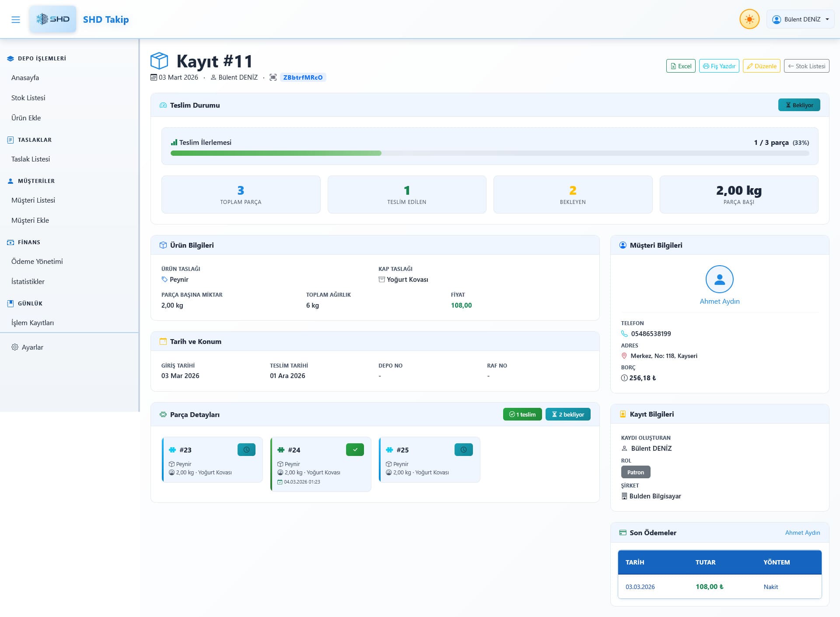Image resolution: width=840 pixels, height=617 pixels.
Task: Click the Bekliyor status badge
Action: (x=799, y=105)
